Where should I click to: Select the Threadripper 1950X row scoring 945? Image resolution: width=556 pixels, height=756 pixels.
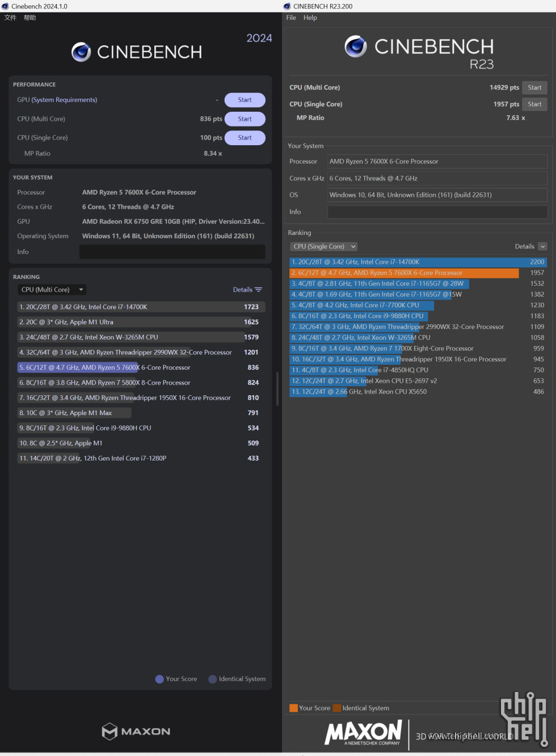418,359
